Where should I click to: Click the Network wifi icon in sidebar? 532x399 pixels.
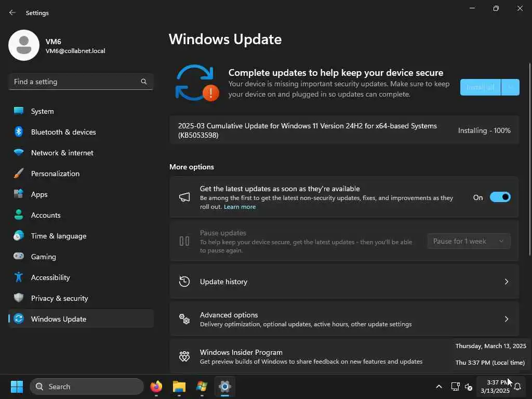(19, 152)
